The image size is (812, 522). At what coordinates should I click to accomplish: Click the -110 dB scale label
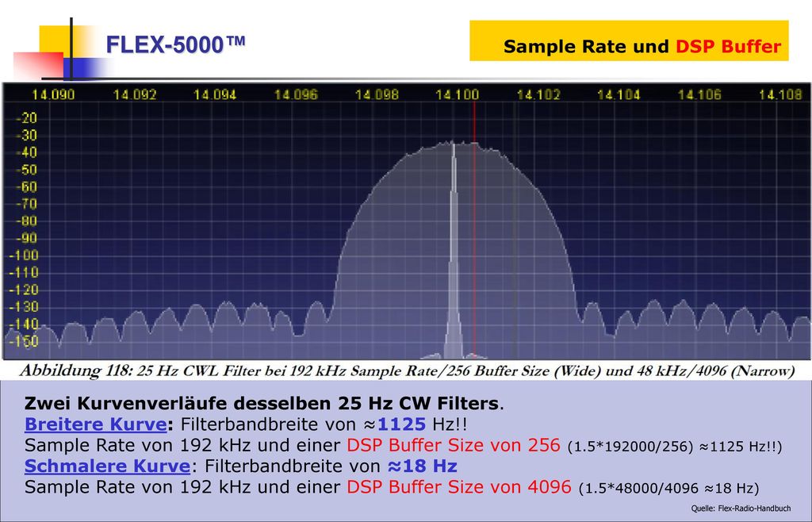coord(24,272)
